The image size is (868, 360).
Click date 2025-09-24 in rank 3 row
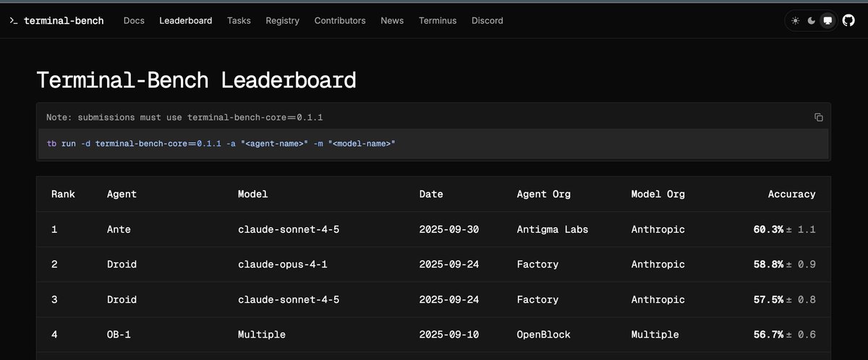tap(449, 299)
